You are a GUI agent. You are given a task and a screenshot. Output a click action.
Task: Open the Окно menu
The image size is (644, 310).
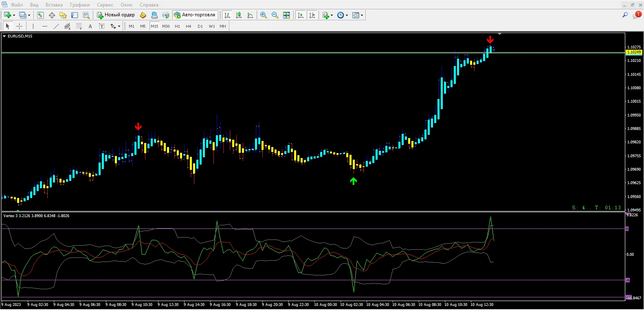126,5
